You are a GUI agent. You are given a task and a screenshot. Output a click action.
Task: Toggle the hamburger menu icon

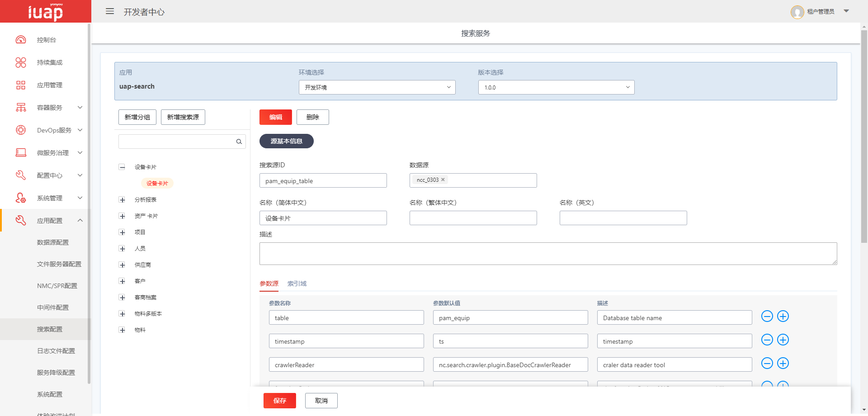(x=110, y=11)
